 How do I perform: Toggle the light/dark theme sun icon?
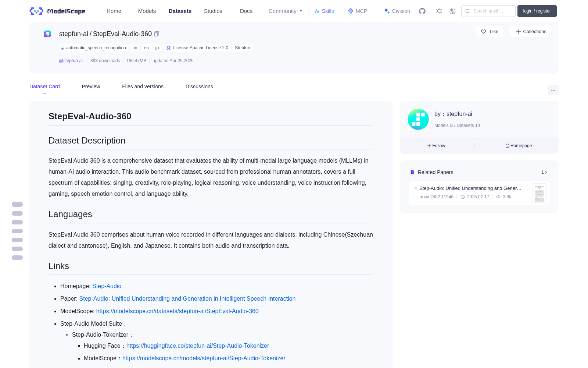coord(439,11)
